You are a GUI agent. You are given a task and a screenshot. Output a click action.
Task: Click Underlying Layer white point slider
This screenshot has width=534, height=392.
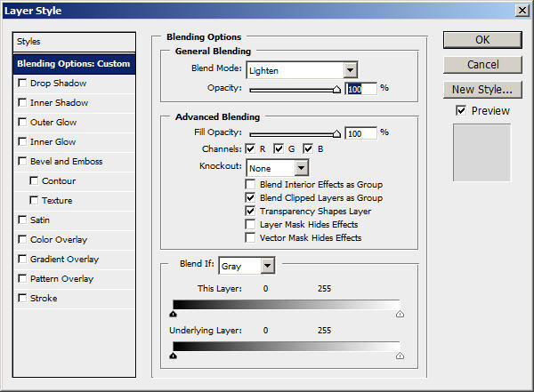[x=400, y=356]
